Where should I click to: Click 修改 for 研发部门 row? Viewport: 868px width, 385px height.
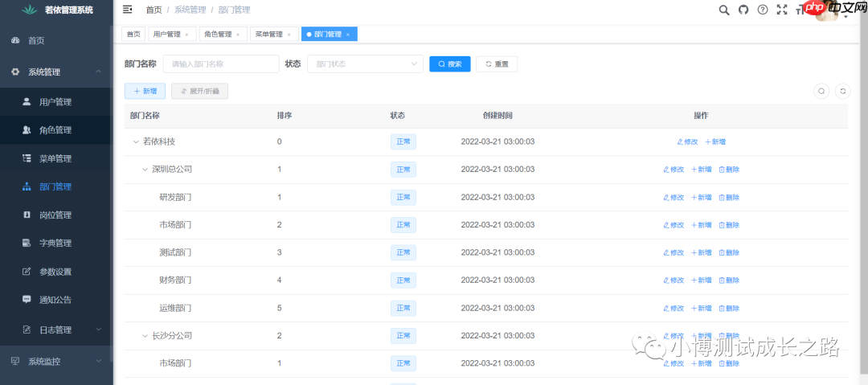tap(674, 197)
